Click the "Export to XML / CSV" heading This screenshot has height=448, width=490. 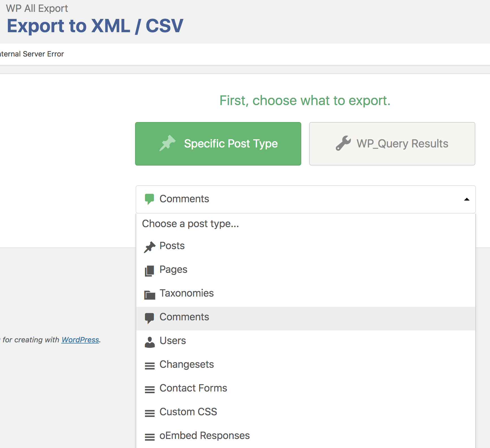click(x=95, y=26)
